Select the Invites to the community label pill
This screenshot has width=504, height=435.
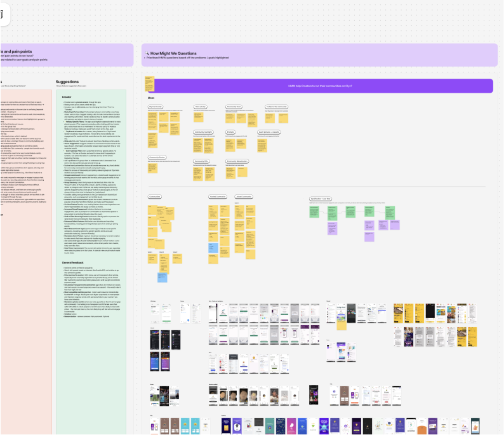276,107
